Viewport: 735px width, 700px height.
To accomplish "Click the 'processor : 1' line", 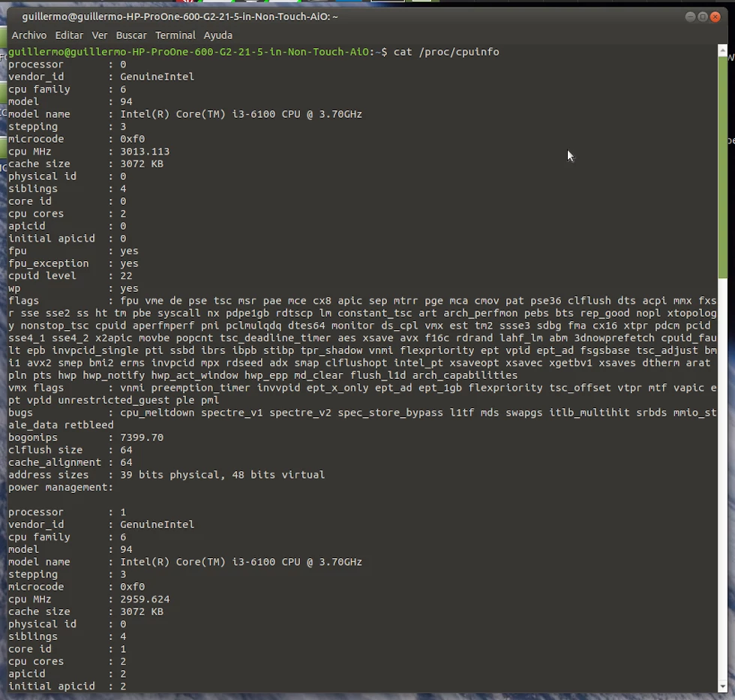I will 67,512.
